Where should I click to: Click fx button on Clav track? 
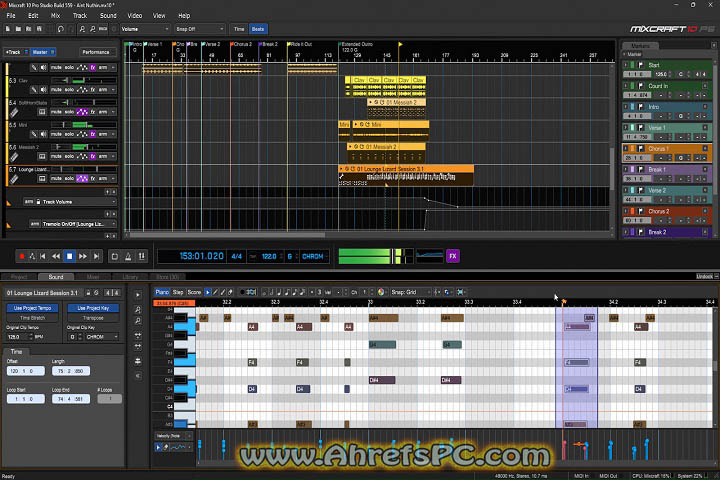93,90
